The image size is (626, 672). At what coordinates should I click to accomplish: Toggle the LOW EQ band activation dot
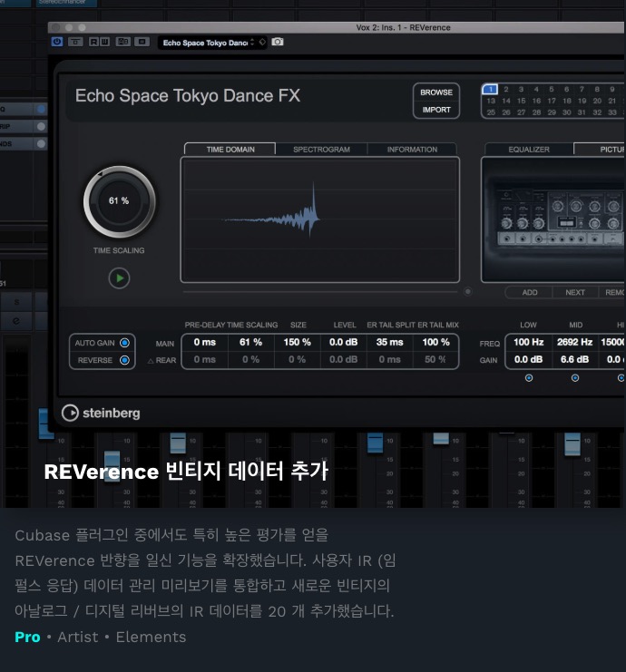[529, 378]
